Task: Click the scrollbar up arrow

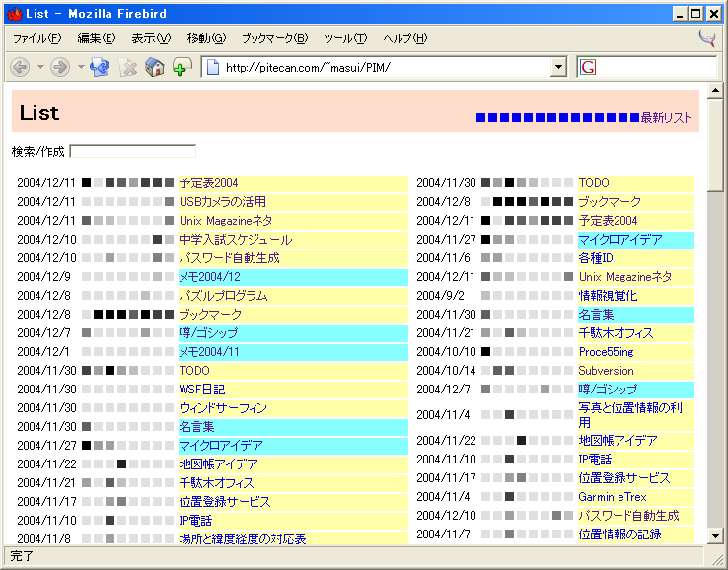Action: point(715,91)
